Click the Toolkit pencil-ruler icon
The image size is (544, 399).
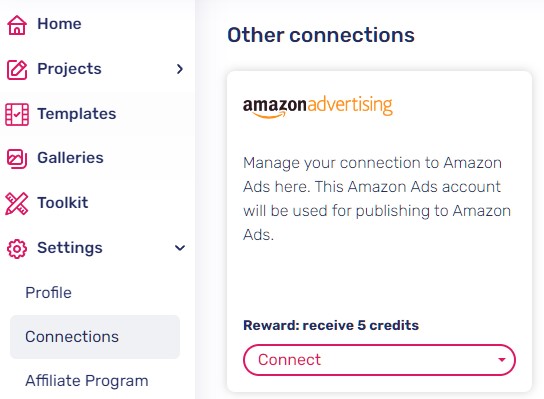(x=16, y=203)
